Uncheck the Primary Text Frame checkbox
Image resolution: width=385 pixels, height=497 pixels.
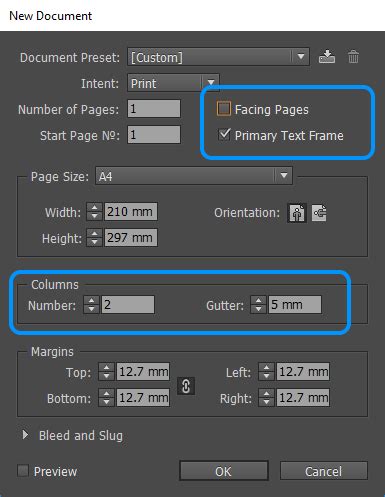[x=224, y=135]
